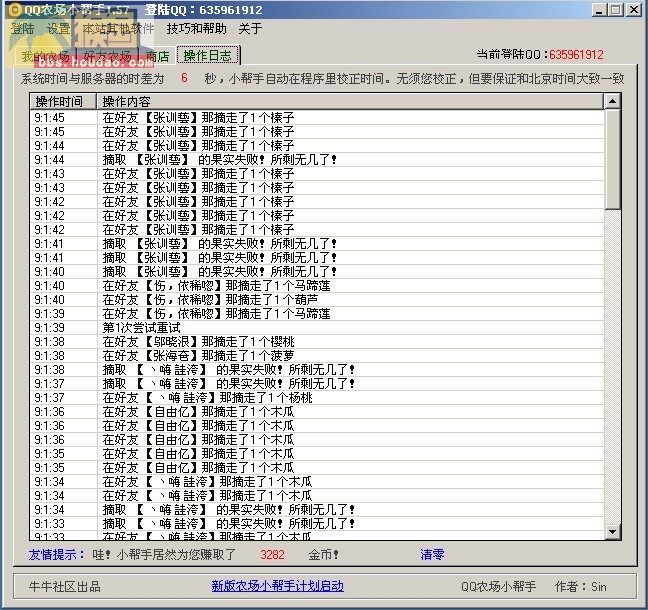Select the 9:1:40 摘走了1个葫芦 row
648x610 pixels.
tap(317, 300)
